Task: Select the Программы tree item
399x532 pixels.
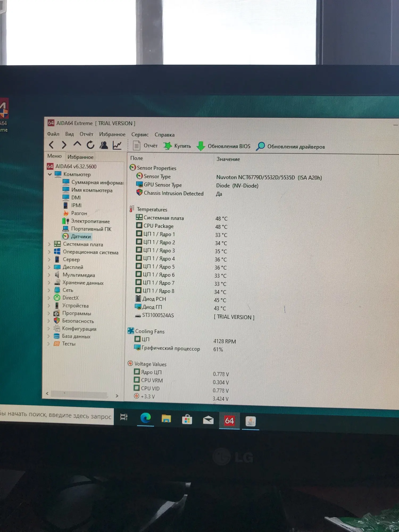Action: [72, 313]
